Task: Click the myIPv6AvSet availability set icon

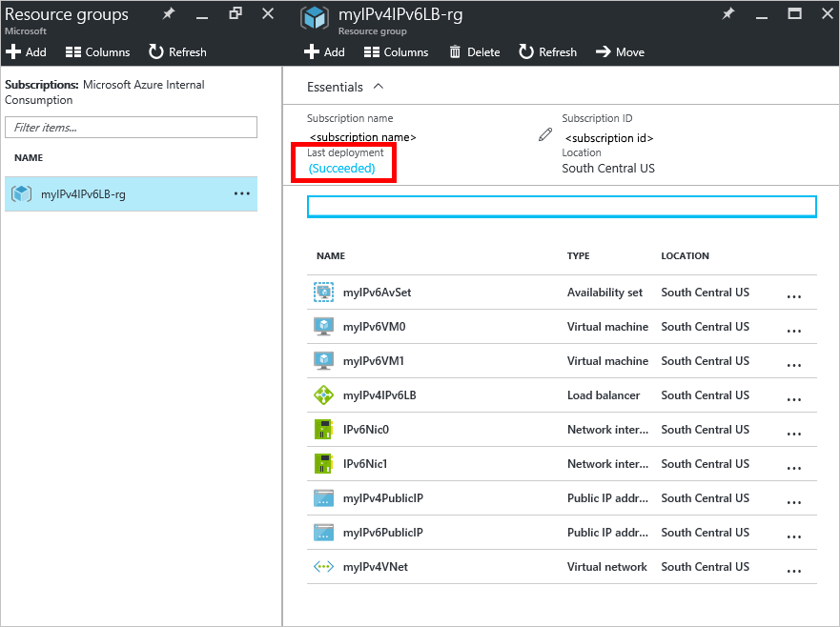Action: (x=323, y=293)
